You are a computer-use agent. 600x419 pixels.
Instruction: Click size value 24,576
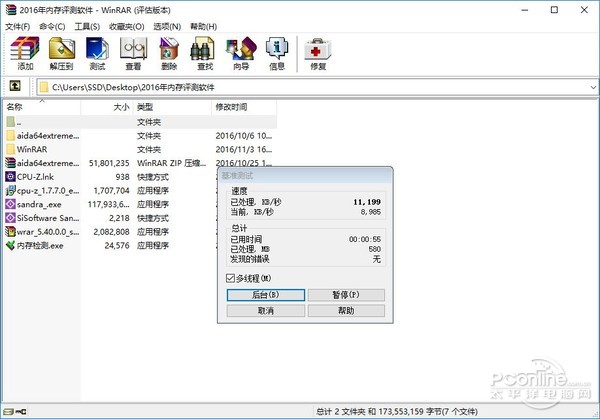[117, 246]
